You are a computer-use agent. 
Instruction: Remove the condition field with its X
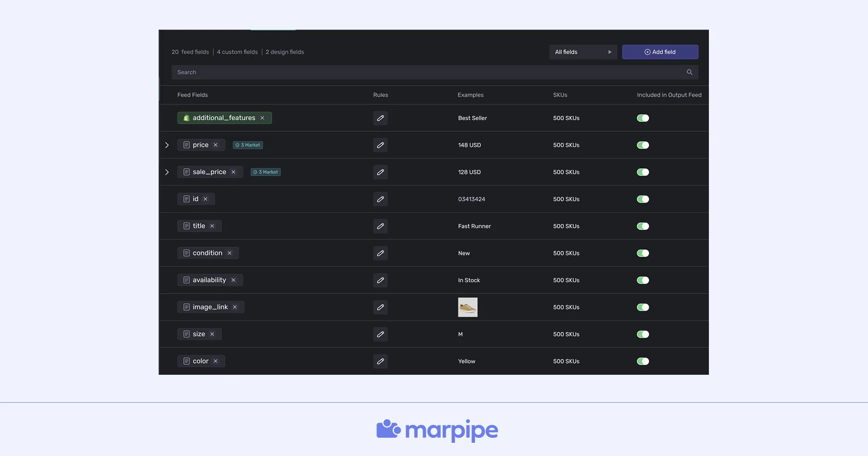[x=230, y=253]
